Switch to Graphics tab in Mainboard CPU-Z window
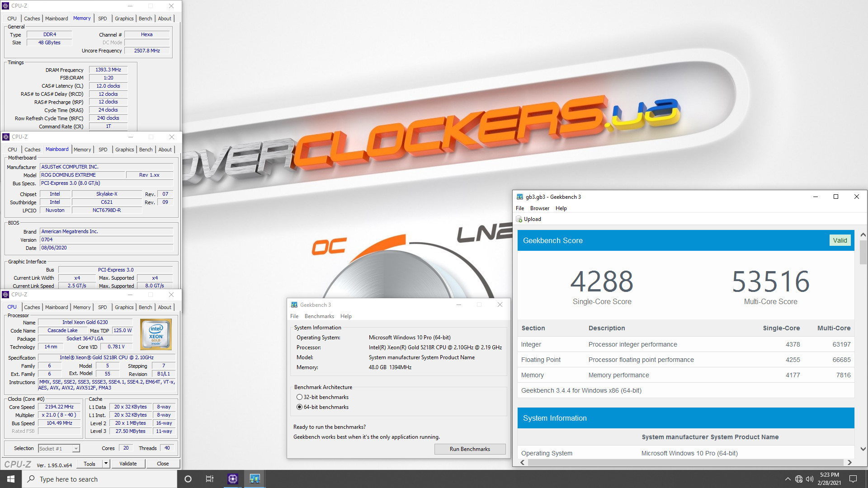 [124, 150]
